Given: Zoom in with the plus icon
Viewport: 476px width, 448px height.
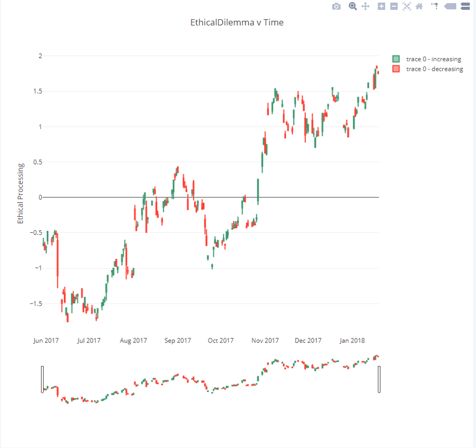Looking at the screenshot, I should tap(381, 6).
